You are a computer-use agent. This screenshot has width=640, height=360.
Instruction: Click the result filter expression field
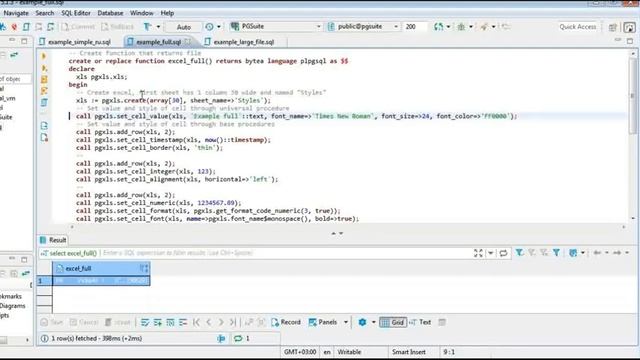click(x=286, y=253)
